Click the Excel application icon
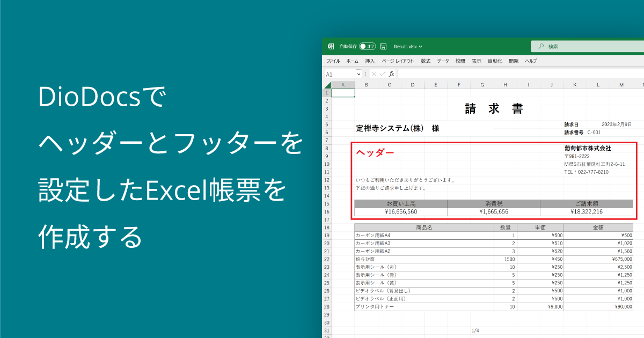Image resolution: width=644 pixels, height=338 pixels. [x=330, y=46]
